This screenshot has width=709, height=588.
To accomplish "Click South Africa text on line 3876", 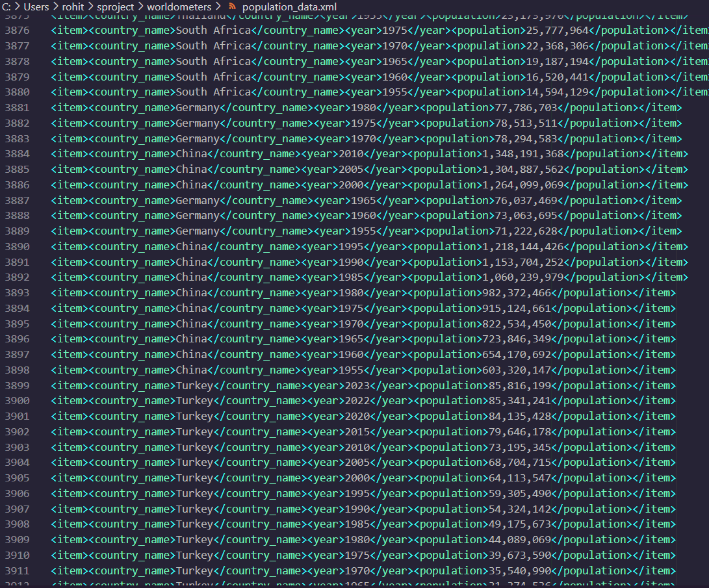I will [x=213, y=31].
